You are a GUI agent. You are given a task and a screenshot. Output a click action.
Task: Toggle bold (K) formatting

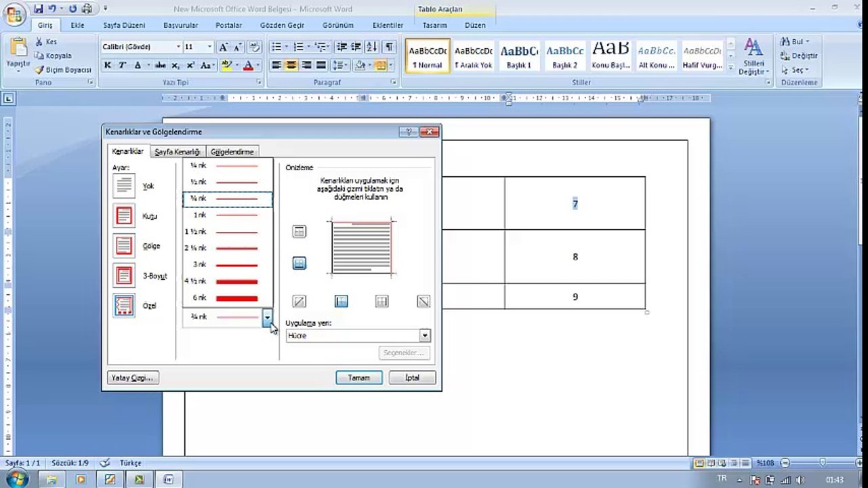click(108, 65)
